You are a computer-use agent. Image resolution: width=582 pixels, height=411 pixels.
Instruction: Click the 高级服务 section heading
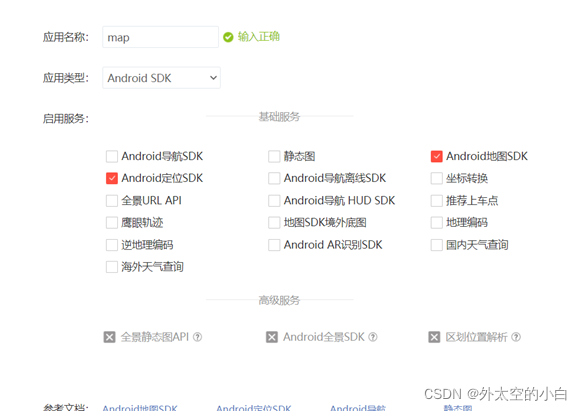click(x=279, y=300)
